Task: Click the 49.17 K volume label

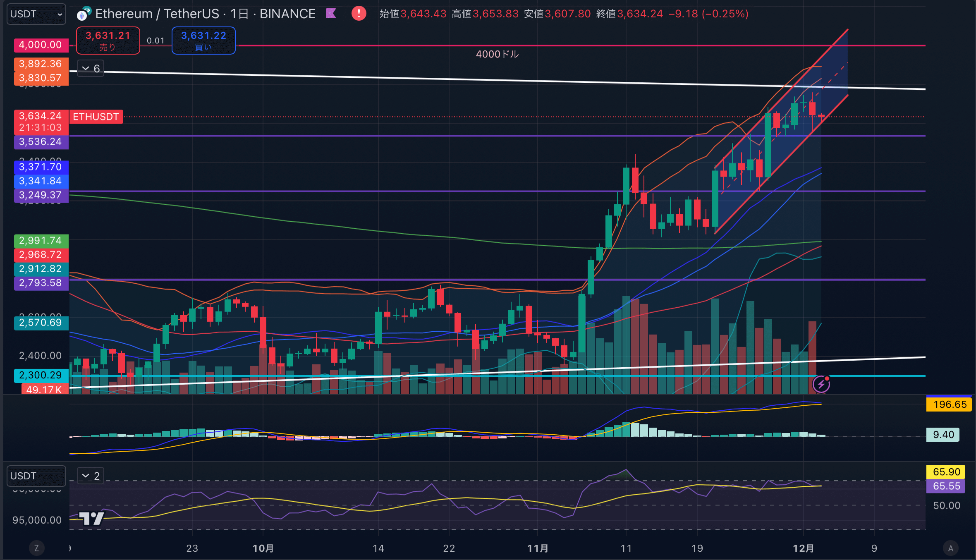Action: pos(45,389)
